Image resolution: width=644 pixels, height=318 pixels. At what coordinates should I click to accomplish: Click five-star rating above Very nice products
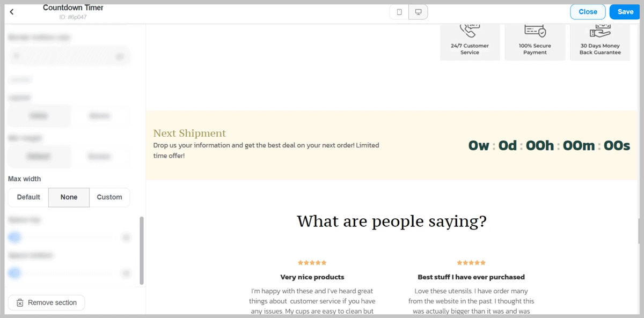tap(312, 263)
